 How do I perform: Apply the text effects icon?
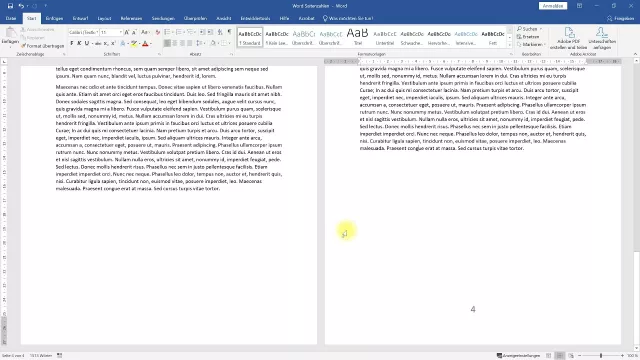(123, 43)
